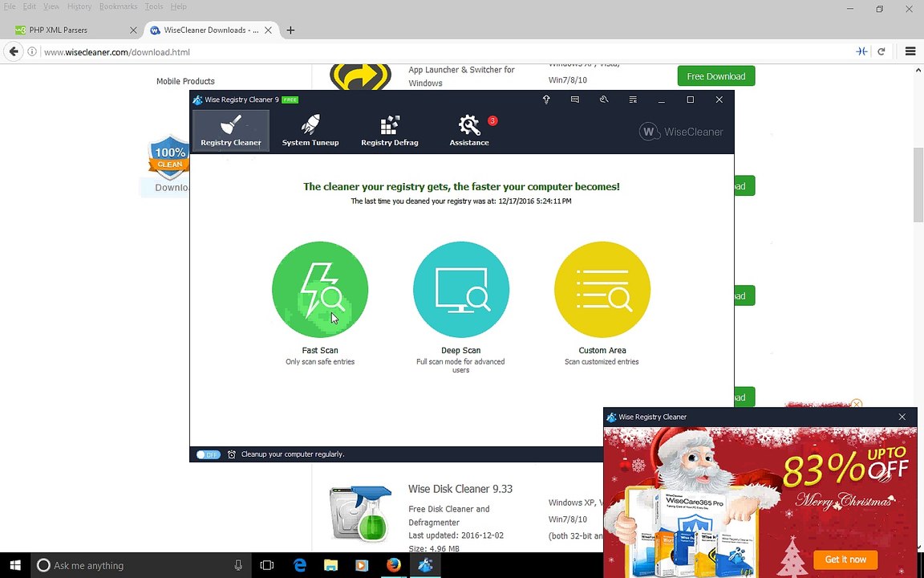Open the Wise Registry Cleaner menu list icon

tap(633, 100)
